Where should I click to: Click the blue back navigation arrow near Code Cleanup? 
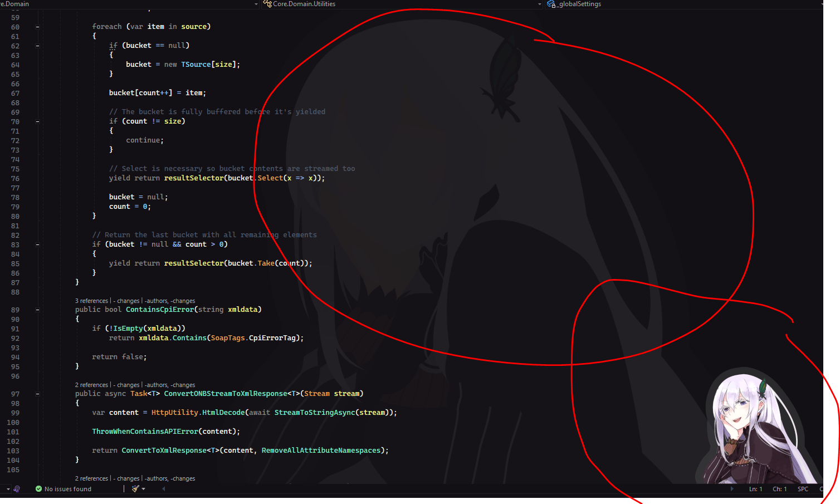pyautogui.click(x=163, y=488)
